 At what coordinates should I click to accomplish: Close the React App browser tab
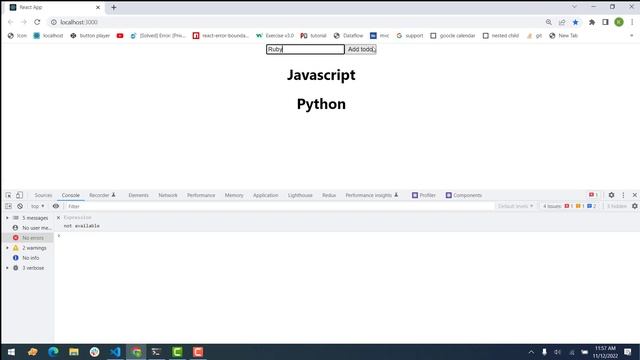(x=98, y=7)
